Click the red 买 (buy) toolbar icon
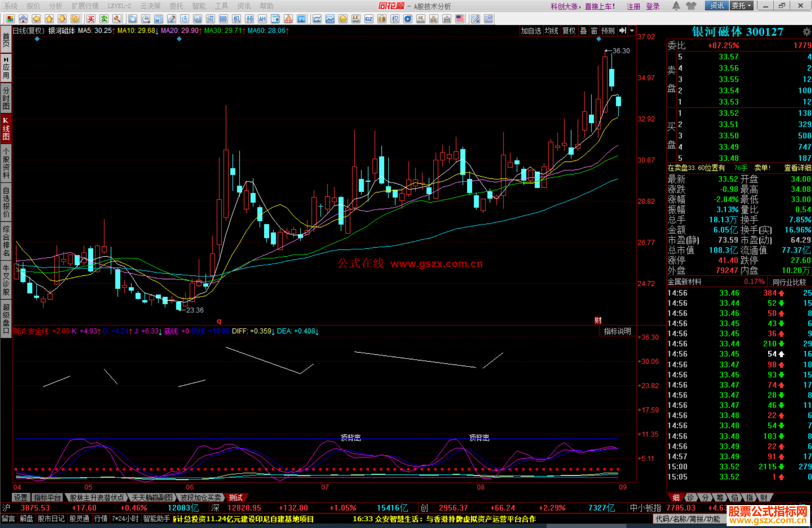Screen dimensions: 812x528 click(x=91, y=19)
